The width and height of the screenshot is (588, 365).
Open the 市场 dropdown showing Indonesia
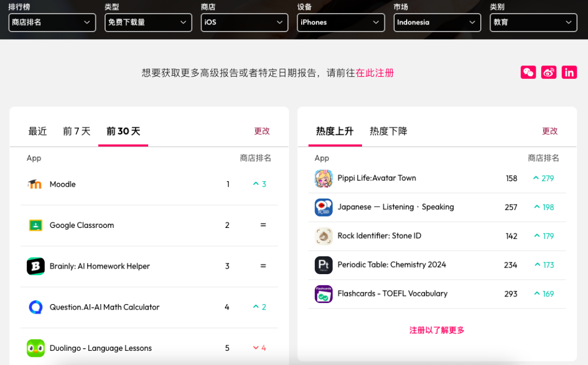pyautogui.click(x=437, y=22)
